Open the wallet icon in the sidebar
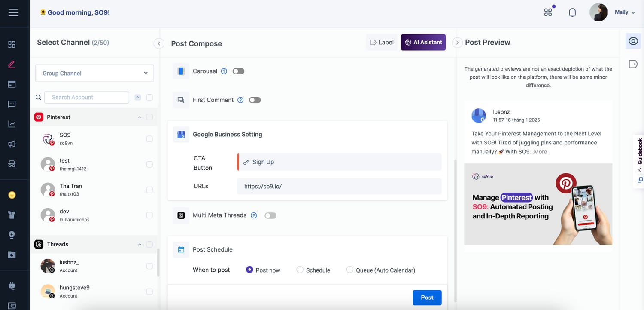The width and height of the screenshot is (644, 310). click(12, 306)
